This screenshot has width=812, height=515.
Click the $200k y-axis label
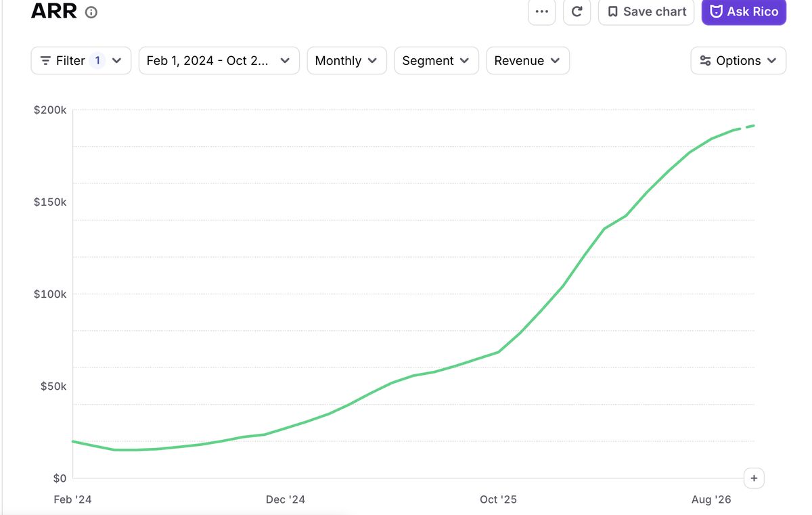pos(50,110)
